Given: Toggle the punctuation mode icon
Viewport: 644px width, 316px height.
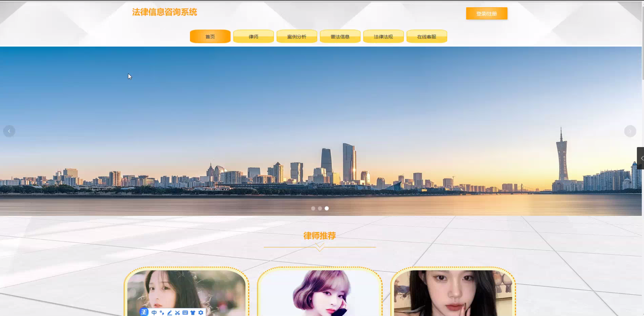Looking at the screenshot, I should (x=162, y=312).
